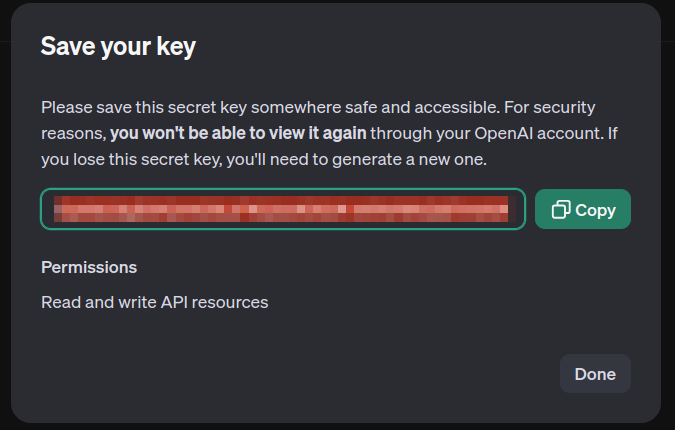
Task: Select the blurred secret key text
Action: 280,208
